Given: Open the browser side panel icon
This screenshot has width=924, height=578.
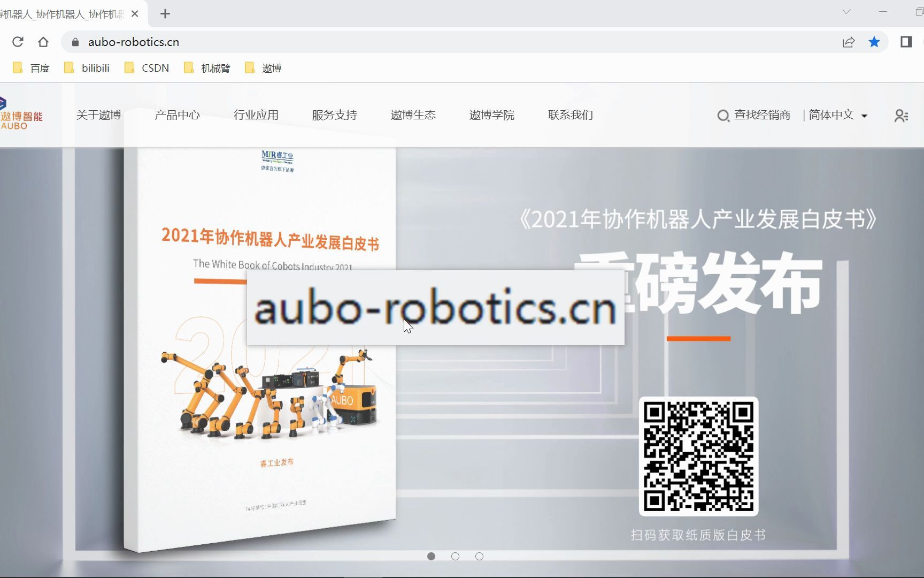Looking at the screenshot, I should [x=906, y=42].
